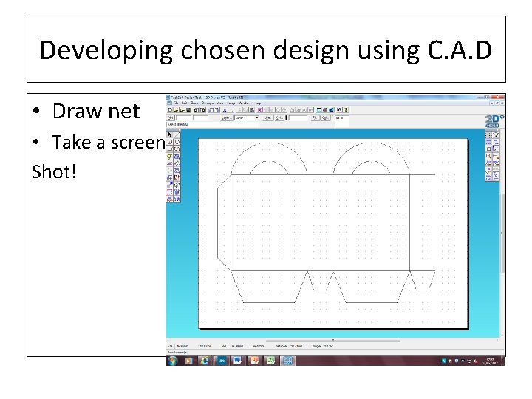Click the vertical scrollbar at right edge
Screen dimensions: 532x399
[x=502, y=233]
